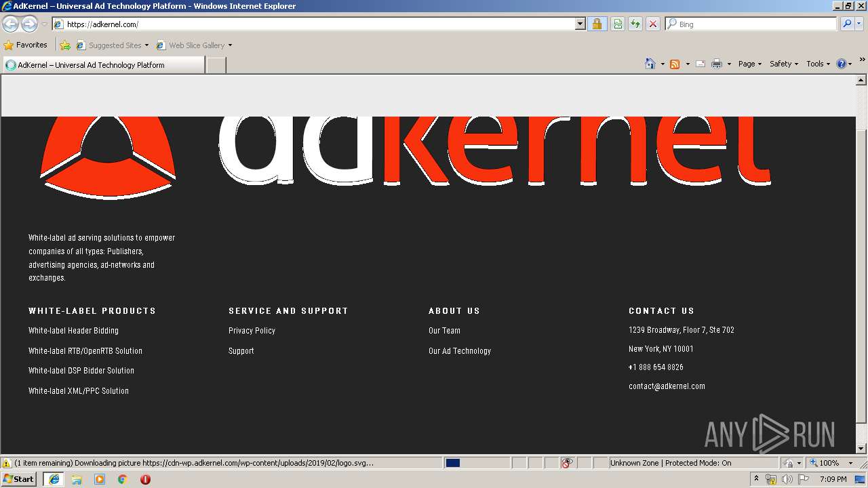Expand the command bar overflow chevron
868x488 pixels.
(x=862, y=60)
